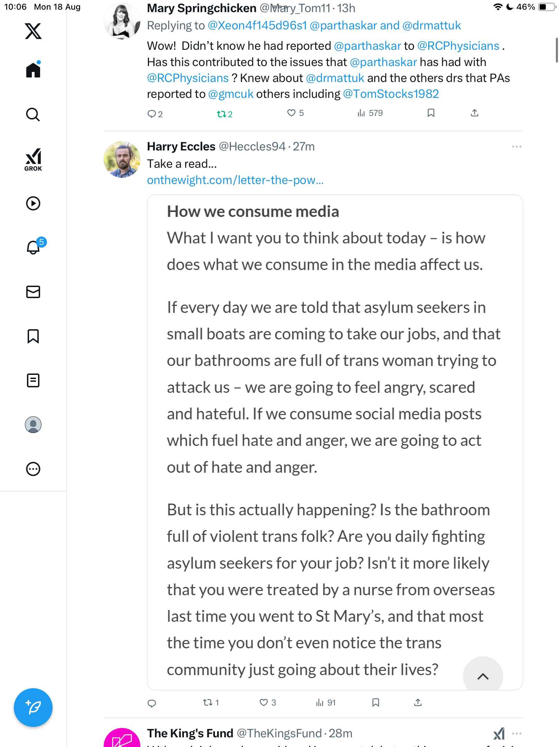Compose a new post
Image resolution: width=560 pixels, height=747 pixels.
33,708
